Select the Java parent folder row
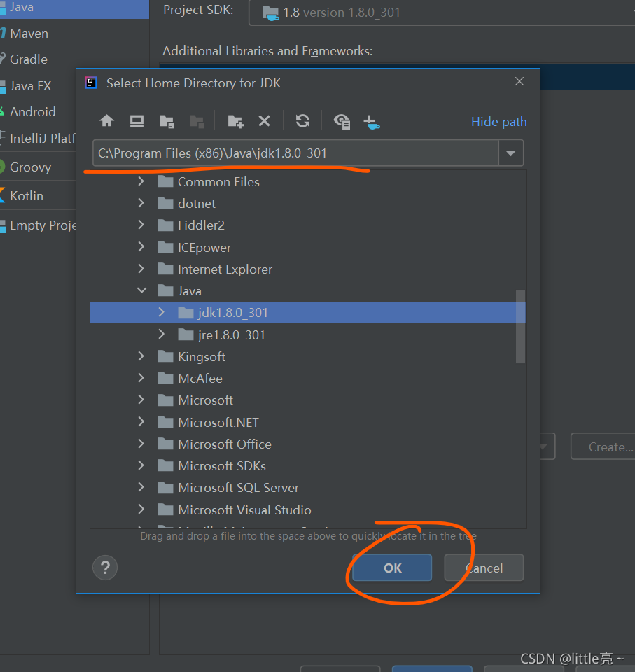Screen dimensions: 635x672 (307, 291)
